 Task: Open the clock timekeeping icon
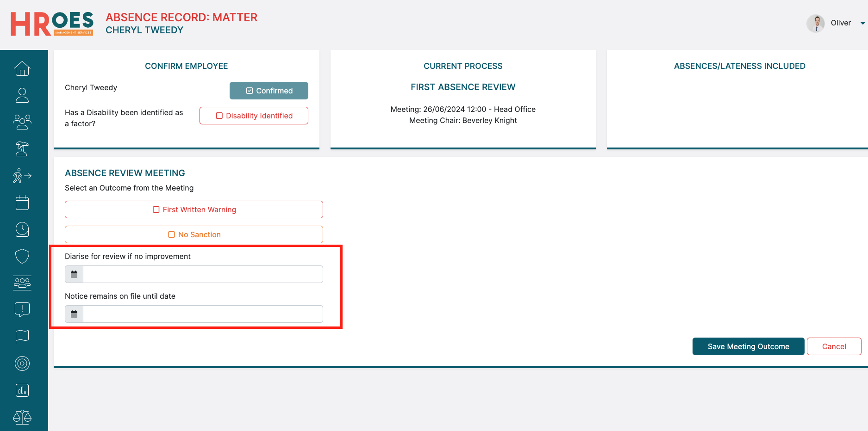coord(22,229)
